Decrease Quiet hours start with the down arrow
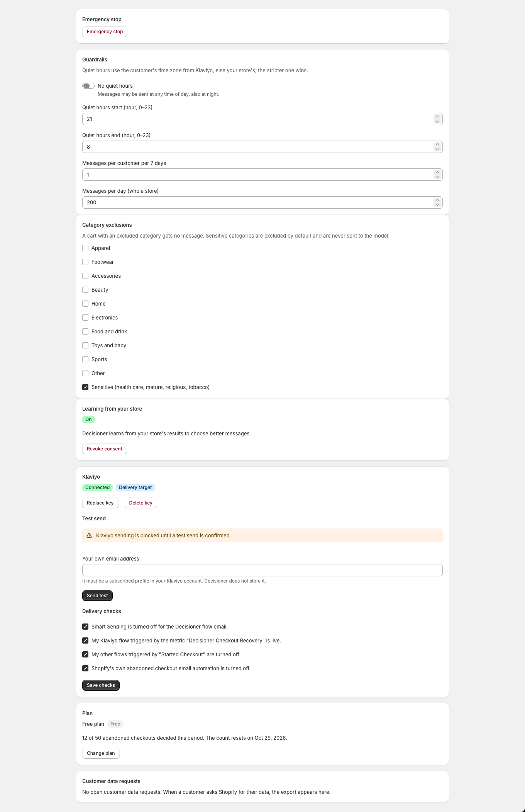The height and width of the screenshot is (812, 525). [x=437, y=121]
